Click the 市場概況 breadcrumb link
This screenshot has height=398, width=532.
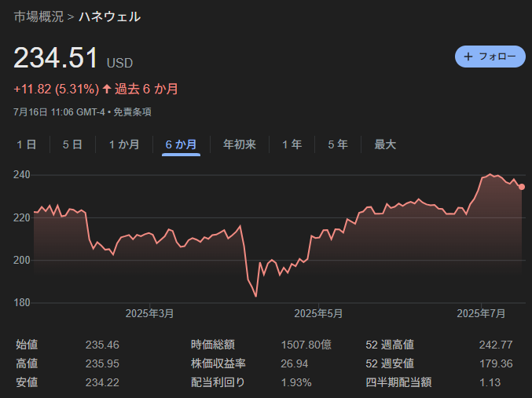pyautogui.click(x=39, y=16)
